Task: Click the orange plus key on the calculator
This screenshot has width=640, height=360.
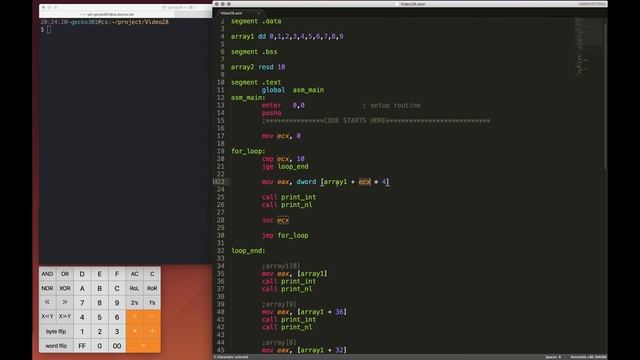Action: point(152,331)
